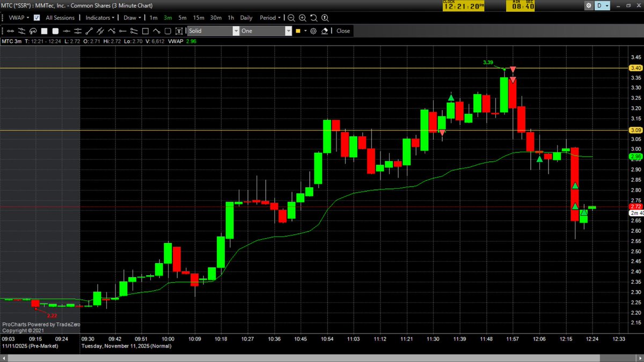Image resolution: width=644 pixels, height=362 pixels.
Task: Open the Solid line style combo box
Action: [212, 31]
